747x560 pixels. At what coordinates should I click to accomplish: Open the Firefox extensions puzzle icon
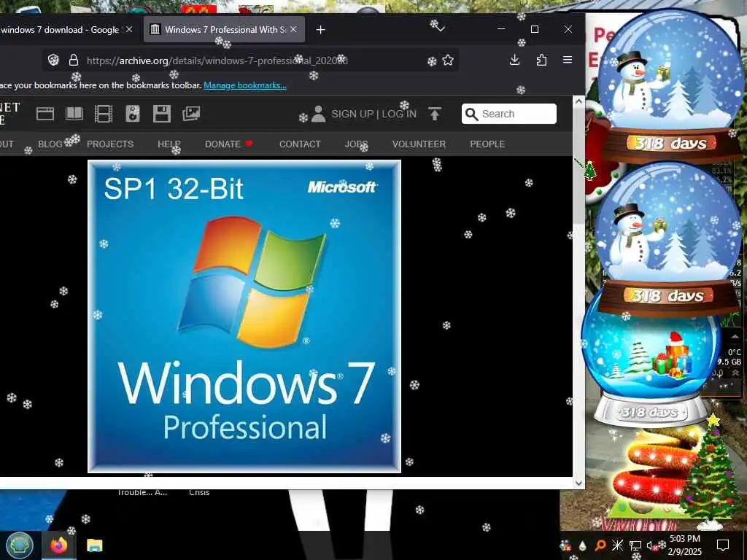coord(542,60)
